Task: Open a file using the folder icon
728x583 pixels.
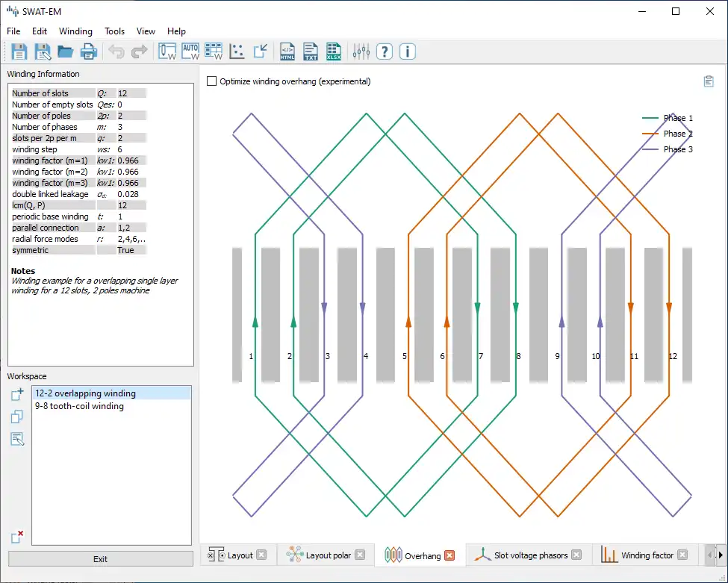Action: coord(65,52)
